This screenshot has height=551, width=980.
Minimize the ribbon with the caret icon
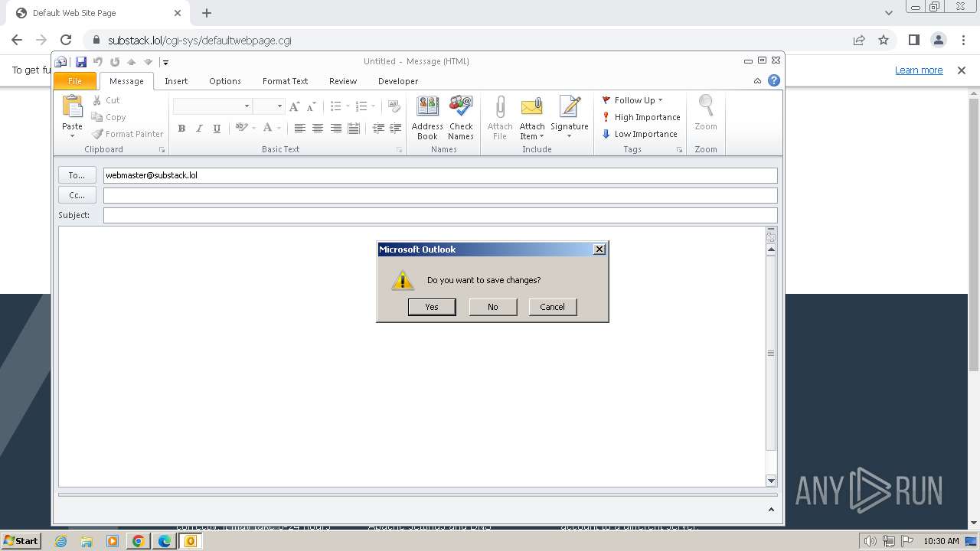(x=757, y=81)
